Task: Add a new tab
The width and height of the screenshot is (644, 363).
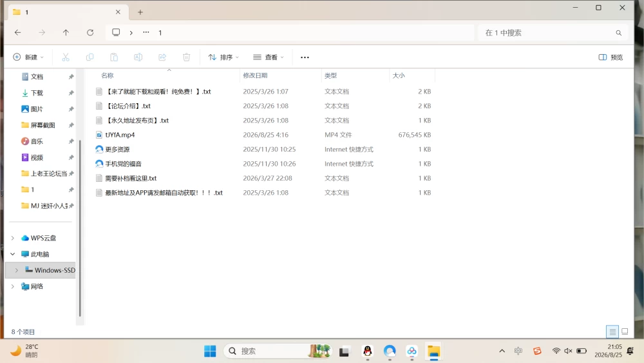Action: (x=140, y=12)
